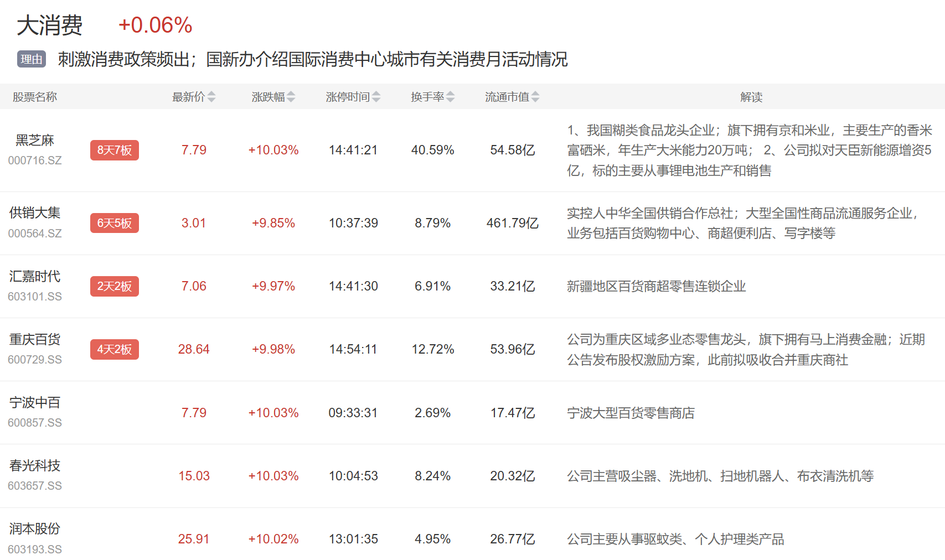
Task: Click stock code 603101.SS
Action: 35,297
